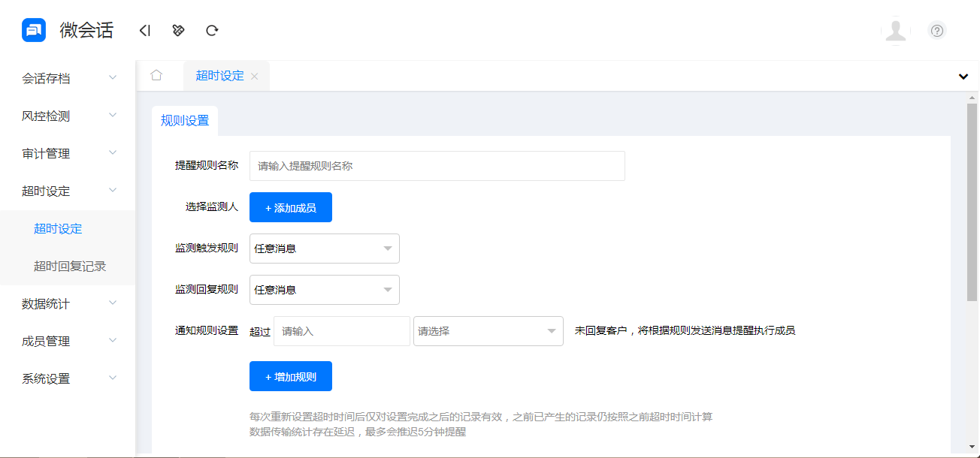Close the 超时设定 tab

coord(255,76)
